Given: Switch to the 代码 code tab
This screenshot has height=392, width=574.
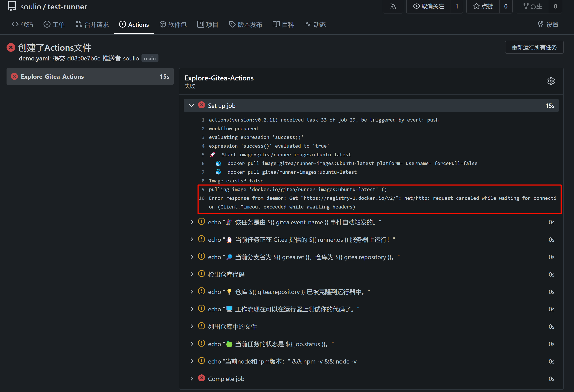Looking at the screenshot, I should coord(22,24).
